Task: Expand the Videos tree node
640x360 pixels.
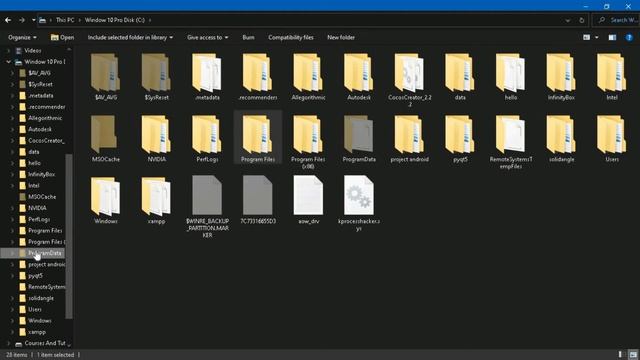Action: point(9,51)
